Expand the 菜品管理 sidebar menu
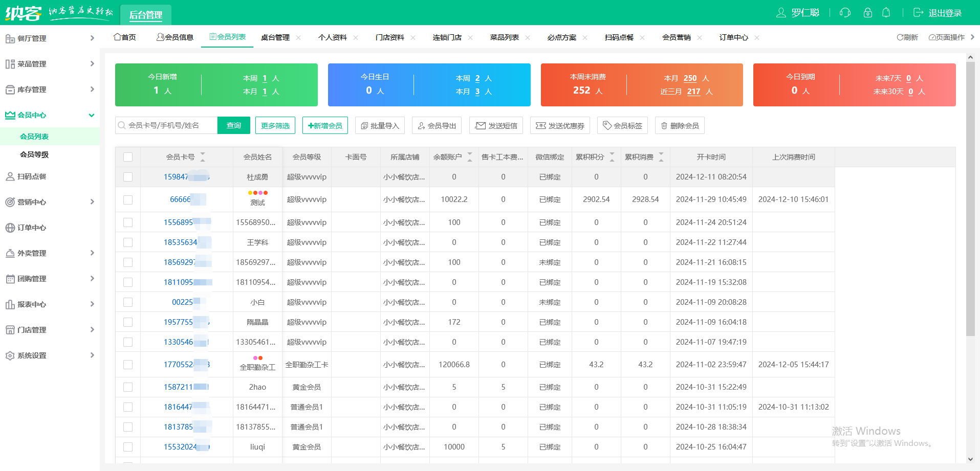The width and height of the screenshot is (980, 471). click(x=92, y=64)
